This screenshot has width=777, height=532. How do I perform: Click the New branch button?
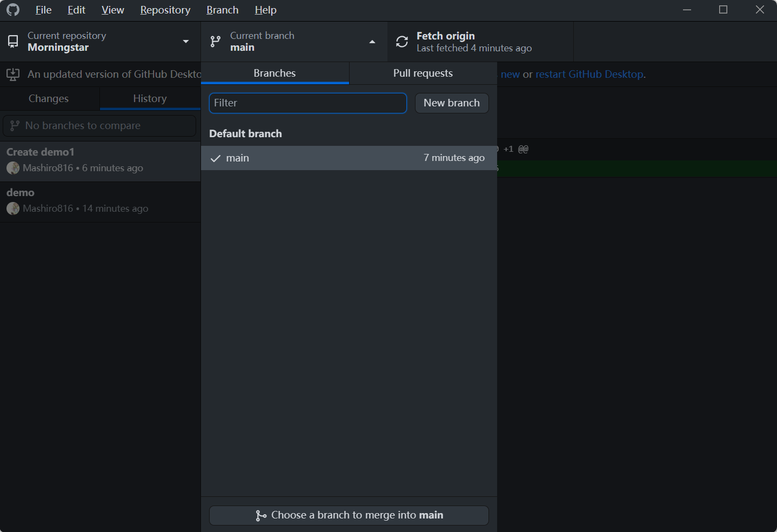(x=451, y=103)
